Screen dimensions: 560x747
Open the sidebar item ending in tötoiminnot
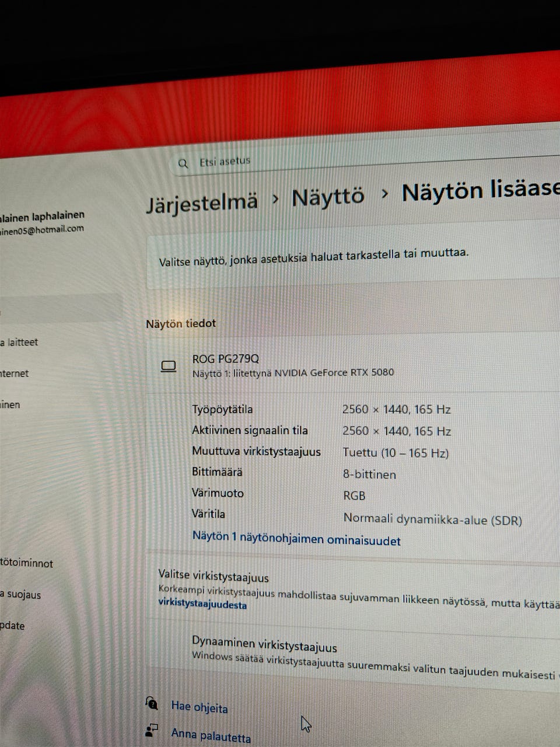(x=26, y=563)
